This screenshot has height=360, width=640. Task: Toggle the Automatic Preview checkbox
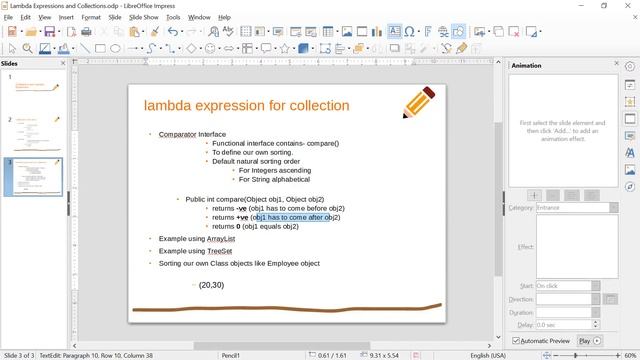click(x=516, y=340)
